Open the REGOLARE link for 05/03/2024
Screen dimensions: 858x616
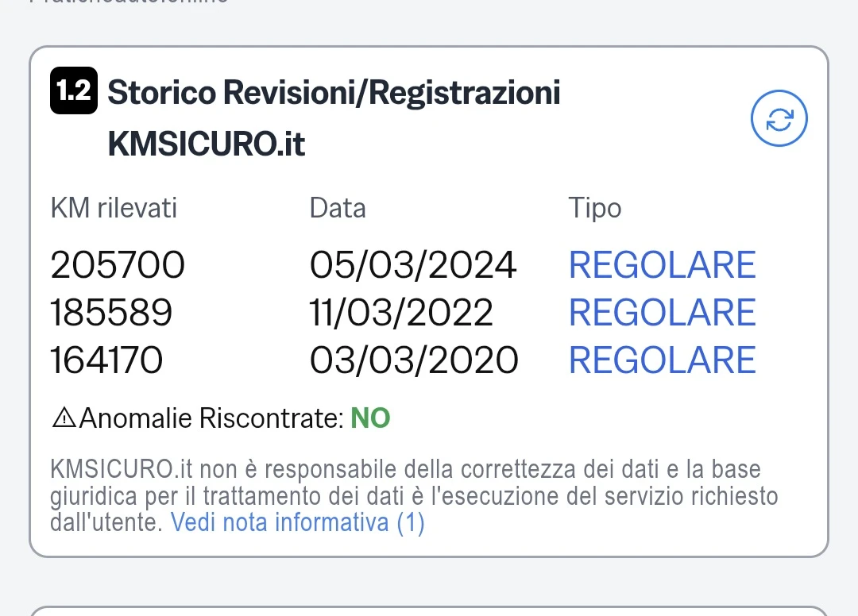pyautogui.click(x=662, y=265)
